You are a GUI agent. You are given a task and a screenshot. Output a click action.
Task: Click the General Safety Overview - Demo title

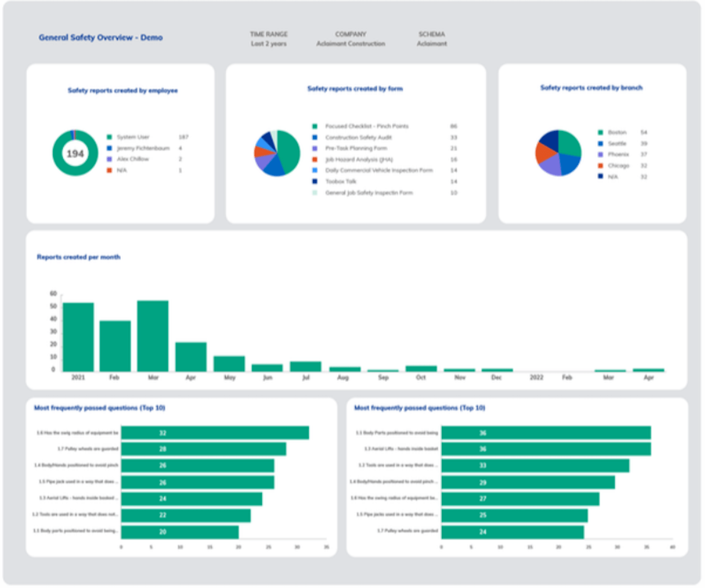100,37
